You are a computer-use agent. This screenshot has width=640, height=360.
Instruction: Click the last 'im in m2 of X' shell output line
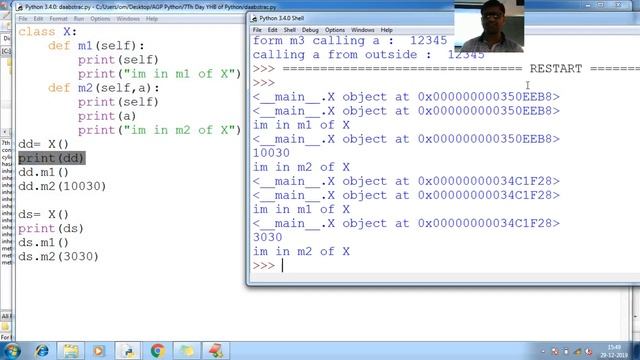point(301,251)
